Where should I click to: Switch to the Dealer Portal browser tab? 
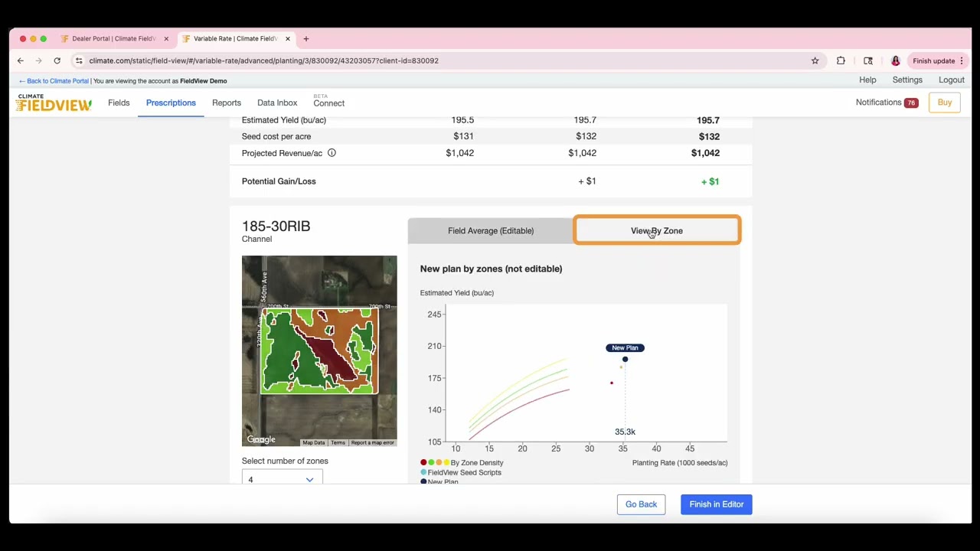pos(114,38)
